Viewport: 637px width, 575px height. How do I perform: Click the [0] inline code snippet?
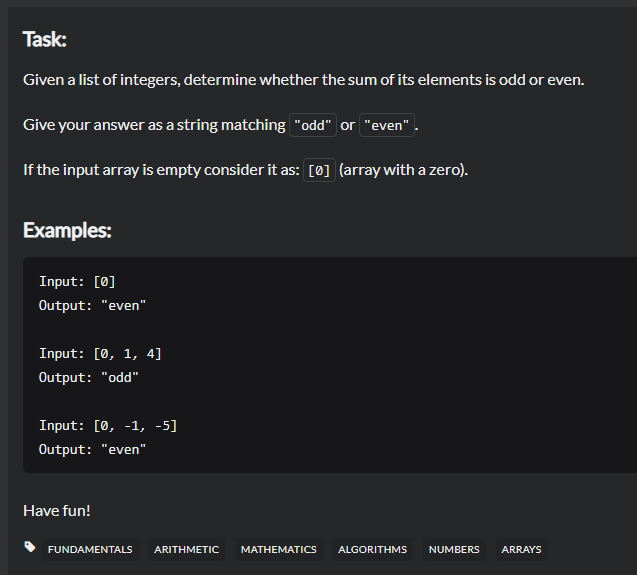click(319, 170)
